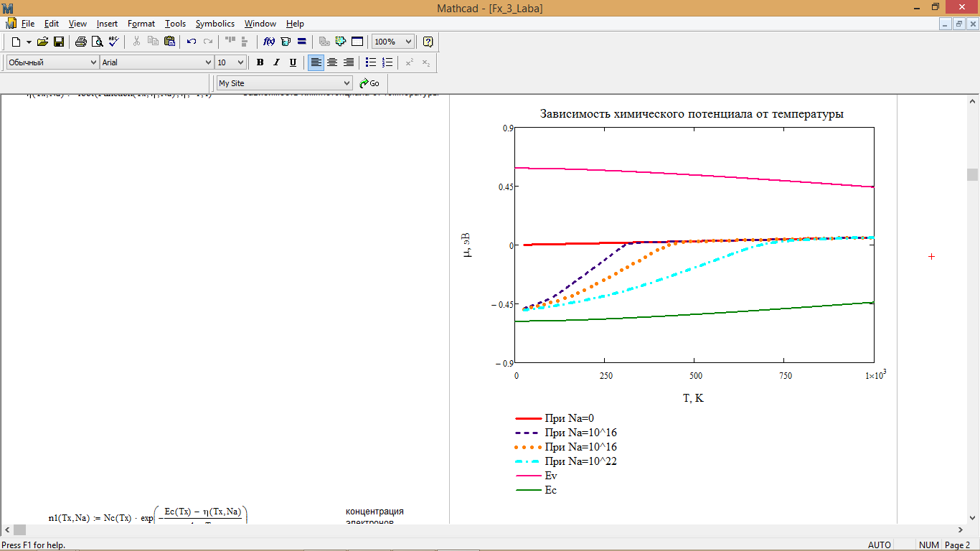Click the Component Wizard icon
The height and width of the screenshot is (551, 980).
(x=341, y=42)
